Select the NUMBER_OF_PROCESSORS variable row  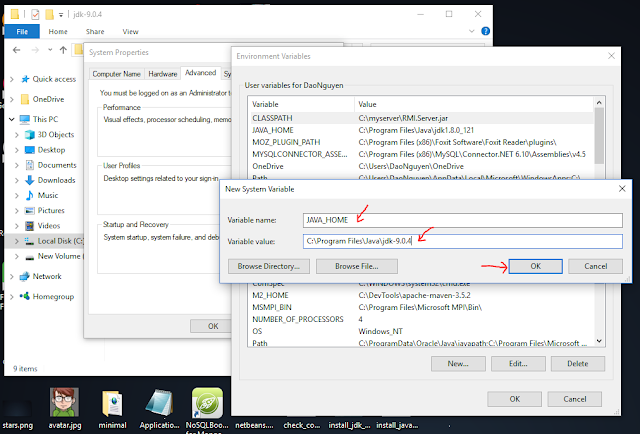tap(420, 319)
